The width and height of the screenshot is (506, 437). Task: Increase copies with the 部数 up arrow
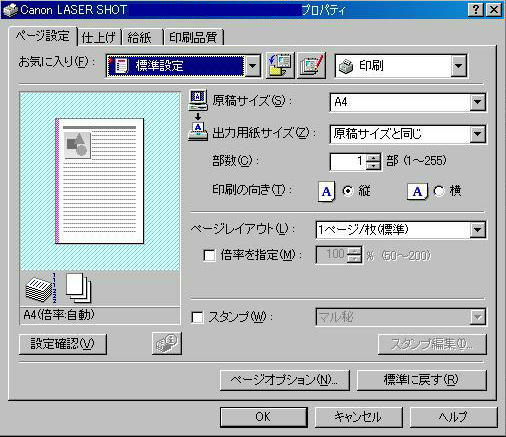click(373, 158)
